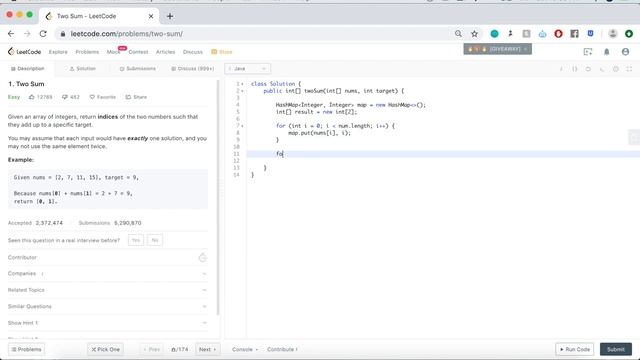
Task: Expand the Companies section
Action: [x=108, y=273]
